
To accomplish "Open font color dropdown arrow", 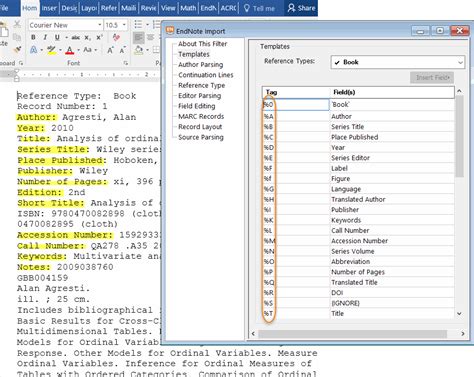I will point(78,50).
